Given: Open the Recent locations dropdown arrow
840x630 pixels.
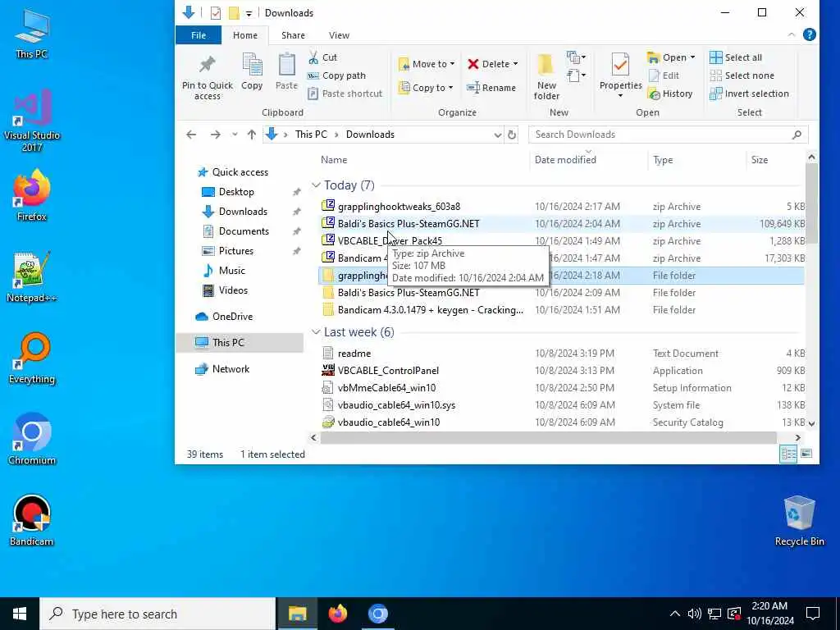Looking at the screenshot, I should tap(235, 135).
